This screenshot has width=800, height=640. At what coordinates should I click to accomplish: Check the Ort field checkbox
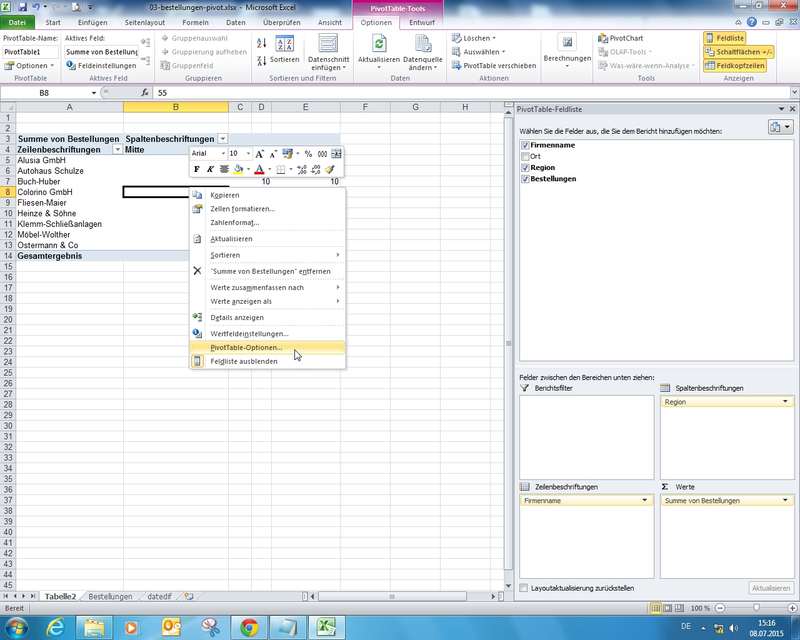tap(525, 157)
